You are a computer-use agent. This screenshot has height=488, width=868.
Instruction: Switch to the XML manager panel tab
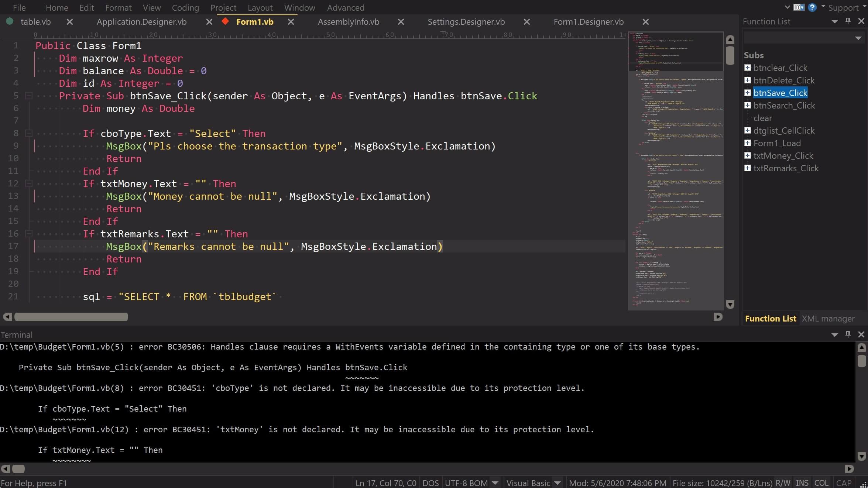pyautogui.click(x=828, y=319)
